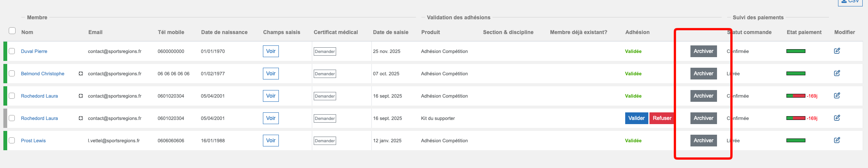This screenshot has width=868, height=168.
Task: Archive Duval Pierre's membership
Action: [x=703, y=51]
